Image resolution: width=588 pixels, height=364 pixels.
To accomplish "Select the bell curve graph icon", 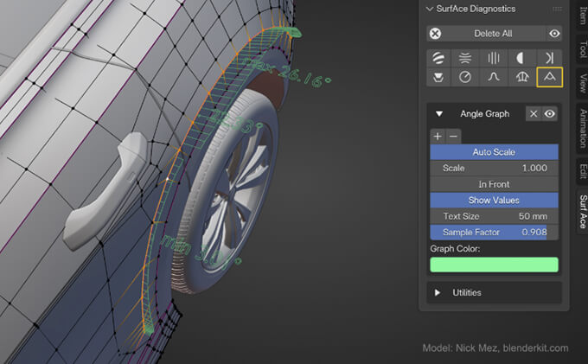I will click(x=494, y=78).
